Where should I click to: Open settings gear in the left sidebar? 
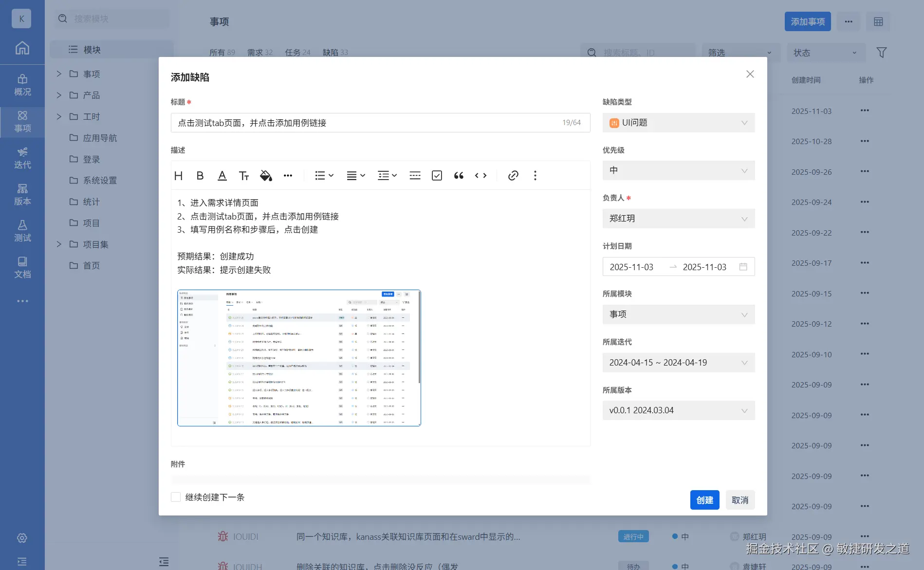coord(22,538)
